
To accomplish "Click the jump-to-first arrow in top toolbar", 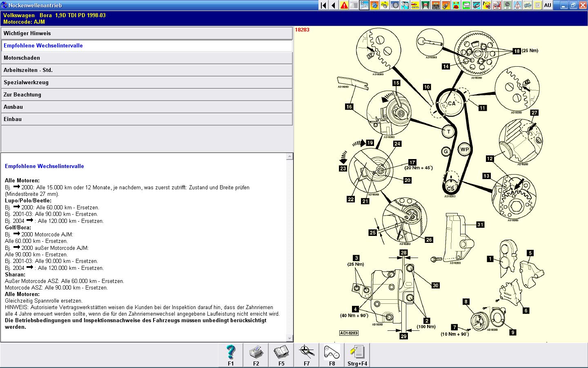I will coord(323,5).
